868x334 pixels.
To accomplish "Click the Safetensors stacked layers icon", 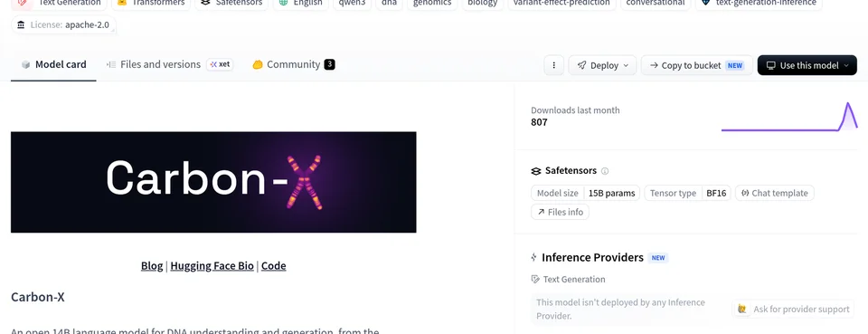I will point(536,171).
